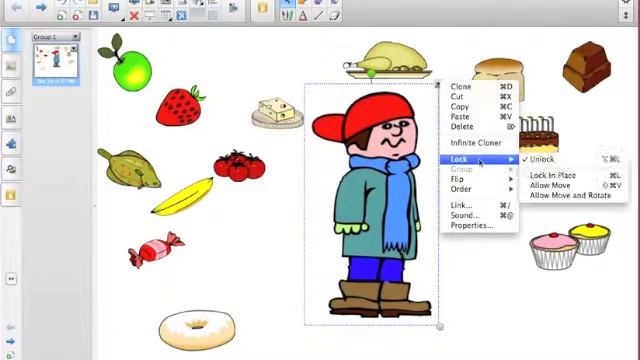
Task: Select the Pens tool
Action: [x=287, y=16]
